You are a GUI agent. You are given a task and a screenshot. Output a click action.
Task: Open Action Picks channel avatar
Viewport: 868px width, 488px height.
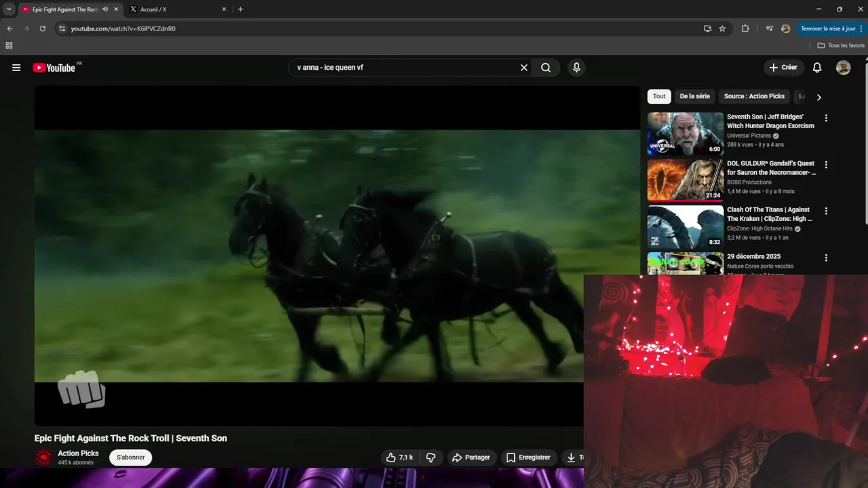(x=43, y=457)
